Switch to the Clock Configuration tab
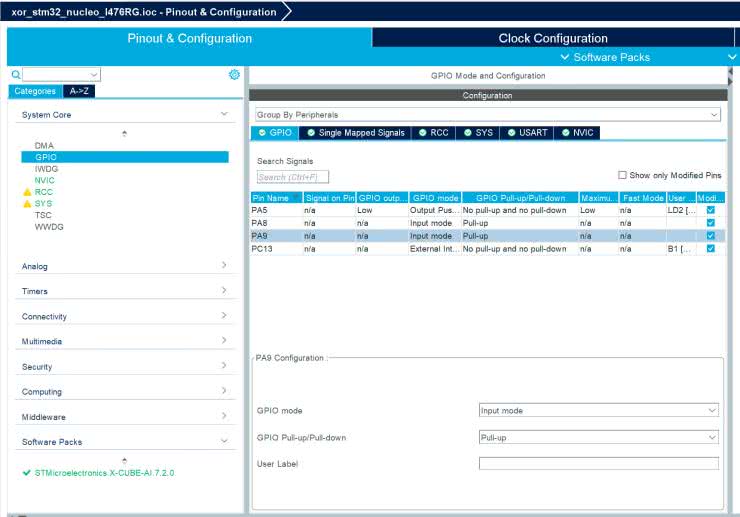This screenshot has height=517, width=740. [x=552, y=38]
